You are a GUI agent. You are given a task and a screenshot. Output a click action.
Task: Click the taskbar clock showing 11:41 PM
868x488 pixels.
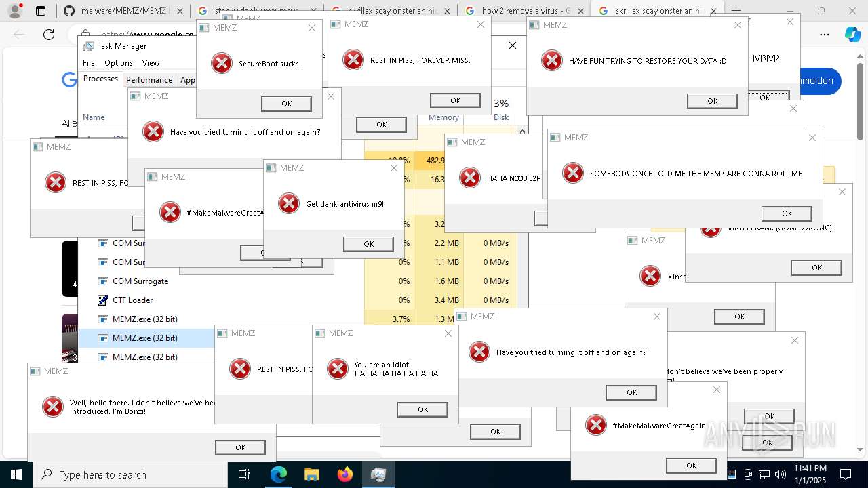click(810, 474)
